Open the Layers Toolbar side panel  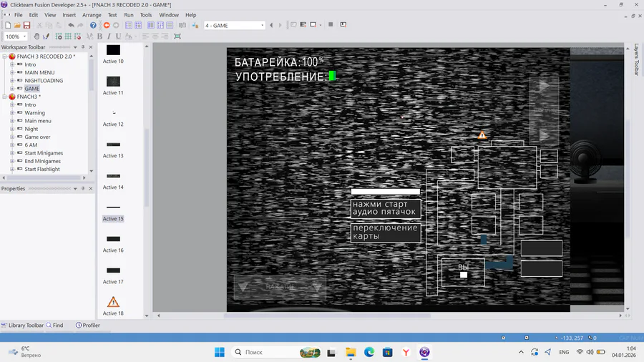(636, 59)
